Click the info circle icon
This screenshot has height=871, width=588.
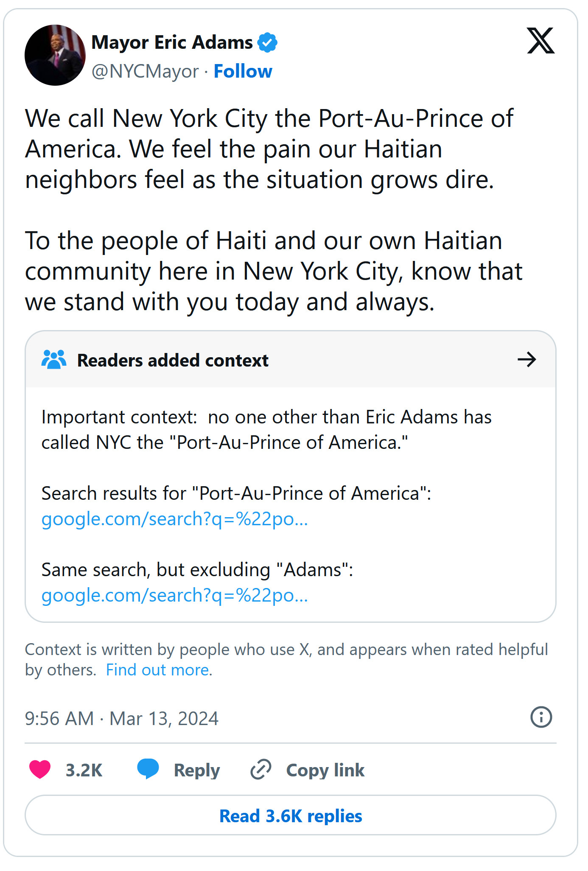[541, 717]
